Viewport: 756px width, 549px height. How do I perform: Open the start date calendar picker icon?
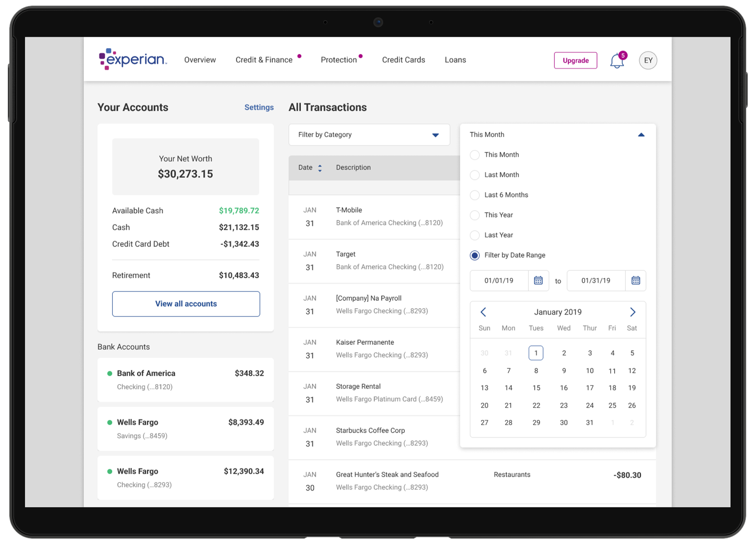coord(538,281)
